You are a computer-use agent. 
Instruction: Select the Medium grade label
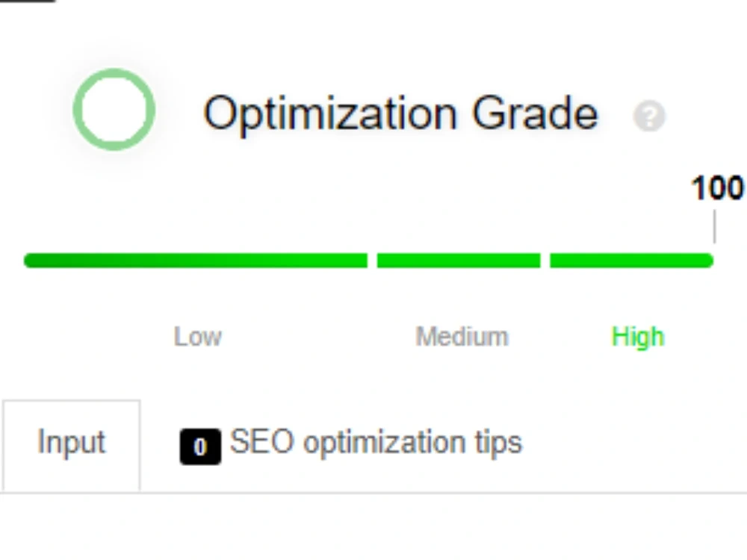(462, 337)
